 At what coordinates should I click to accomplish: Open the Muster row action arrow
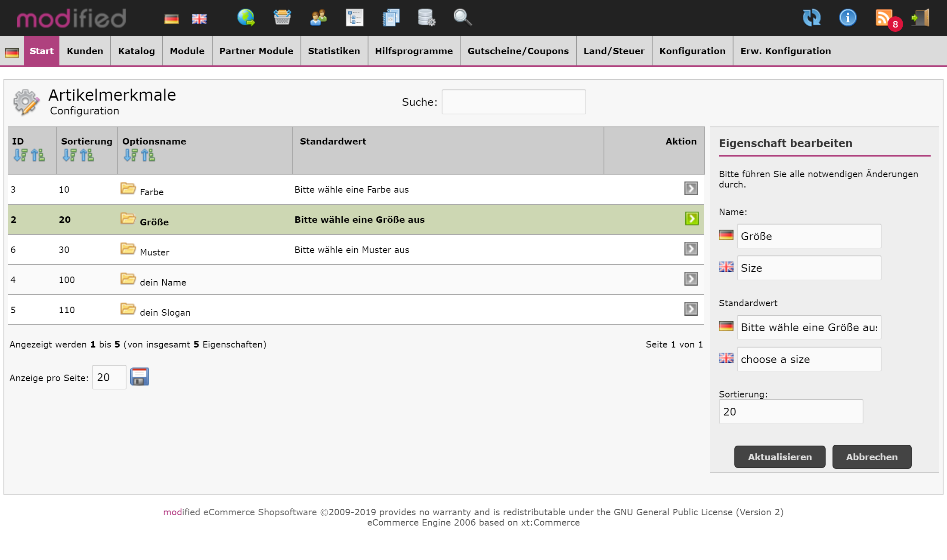click(691, 249)
